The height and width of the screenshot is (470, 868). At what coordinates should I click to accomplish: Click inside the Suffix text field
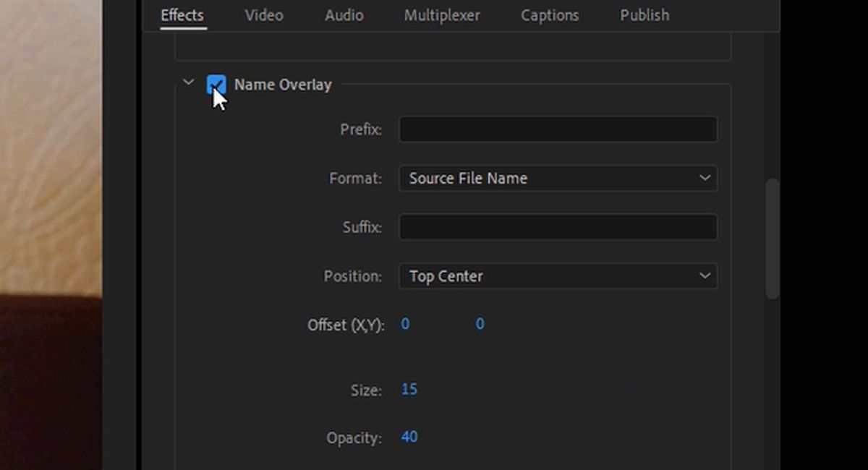(557, 227)
